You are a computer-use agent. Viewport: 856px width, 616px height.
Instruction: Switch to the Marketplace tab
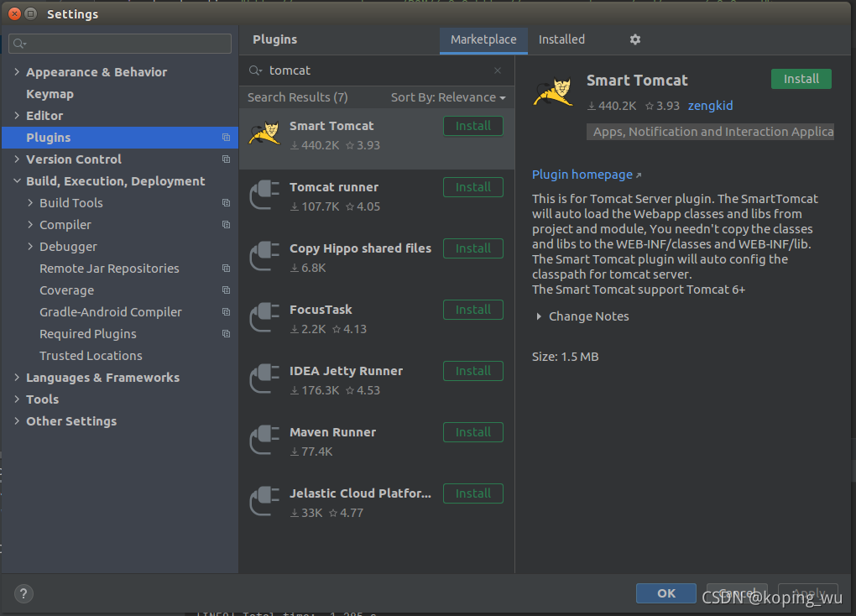tap(483, 39)
